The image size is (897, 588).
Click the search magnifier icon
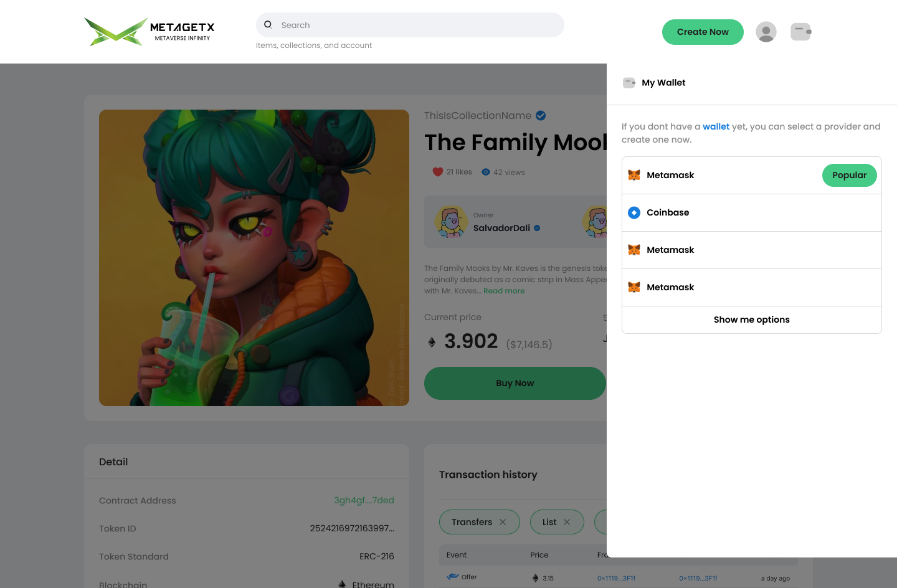268,25
